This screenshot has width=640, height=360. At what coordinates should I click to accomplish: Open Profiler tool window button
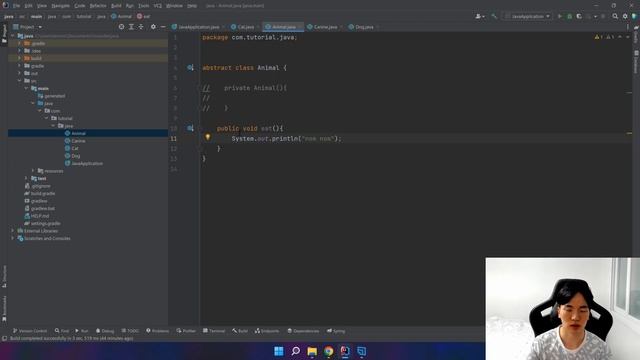(186, 331)
